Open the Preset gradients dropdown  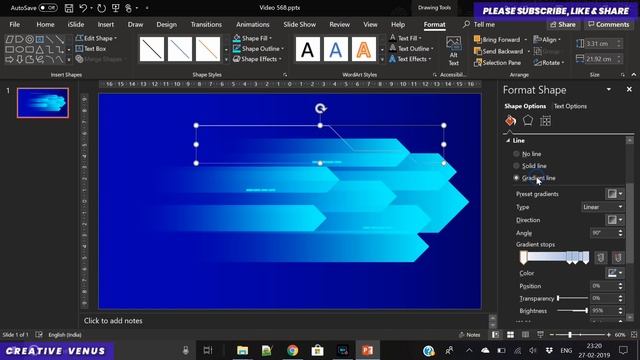click(x=614, y=194)
